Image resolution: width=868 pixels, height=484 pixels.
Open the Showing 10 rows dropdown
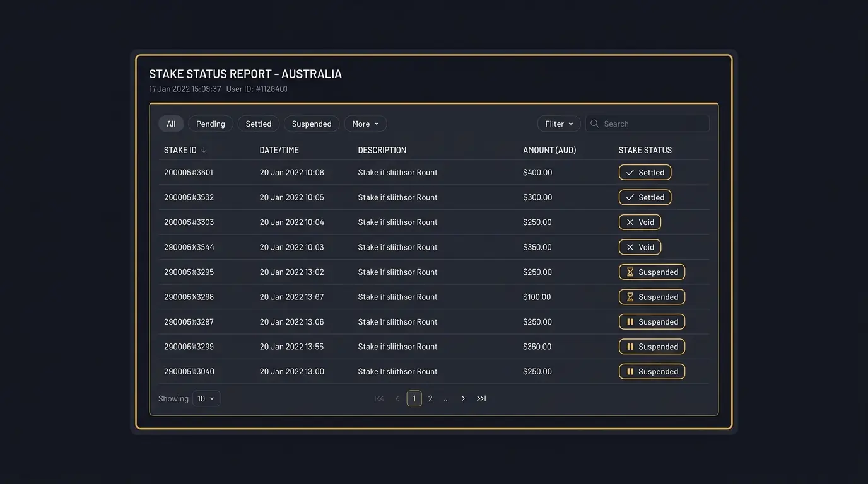coord(206,398)
